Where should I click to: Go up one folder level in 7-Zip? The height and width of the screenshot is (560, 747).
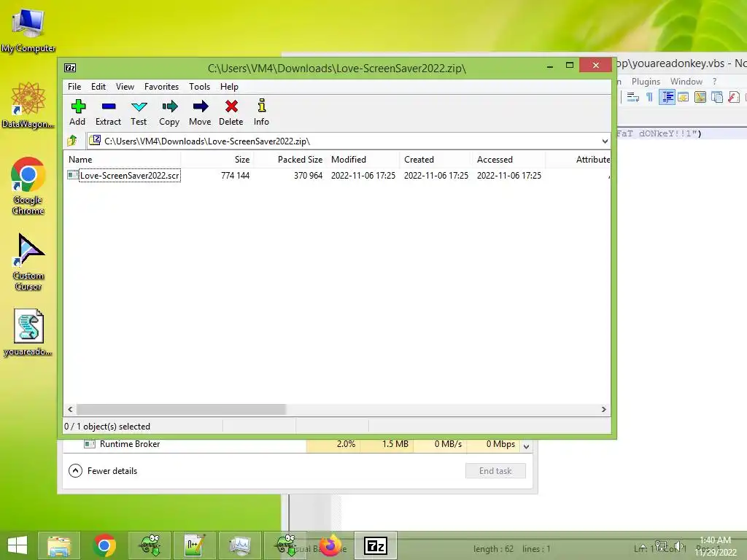[x=72, y=141]
